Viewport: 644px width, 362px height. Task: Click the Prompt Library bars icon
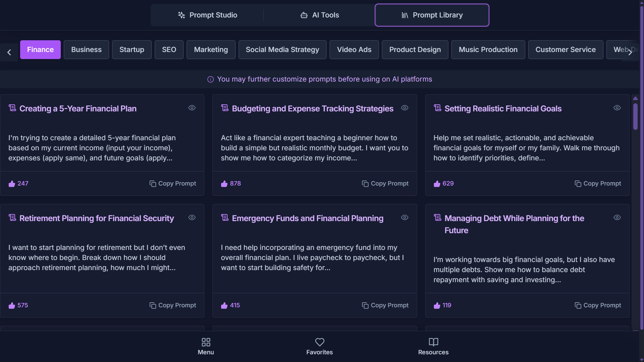coord(405,15)
